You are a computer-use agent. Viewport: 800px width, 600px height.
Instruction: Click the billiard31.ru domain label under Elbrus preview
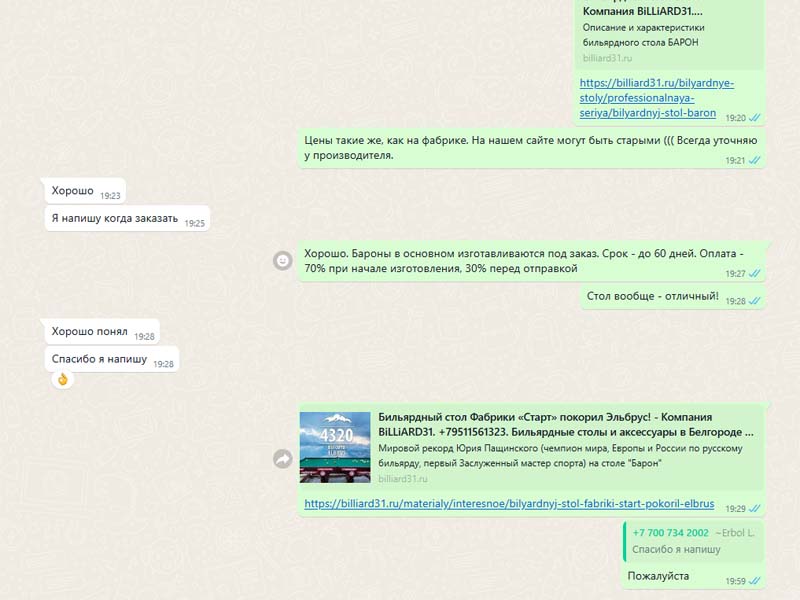click(x=403, y=479)
